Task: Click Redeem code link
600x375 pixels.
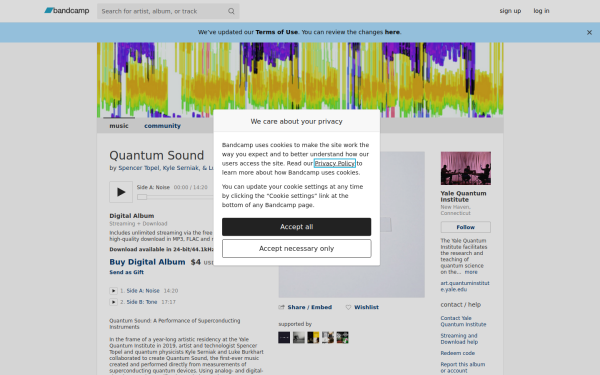Action: click(458, 353)
